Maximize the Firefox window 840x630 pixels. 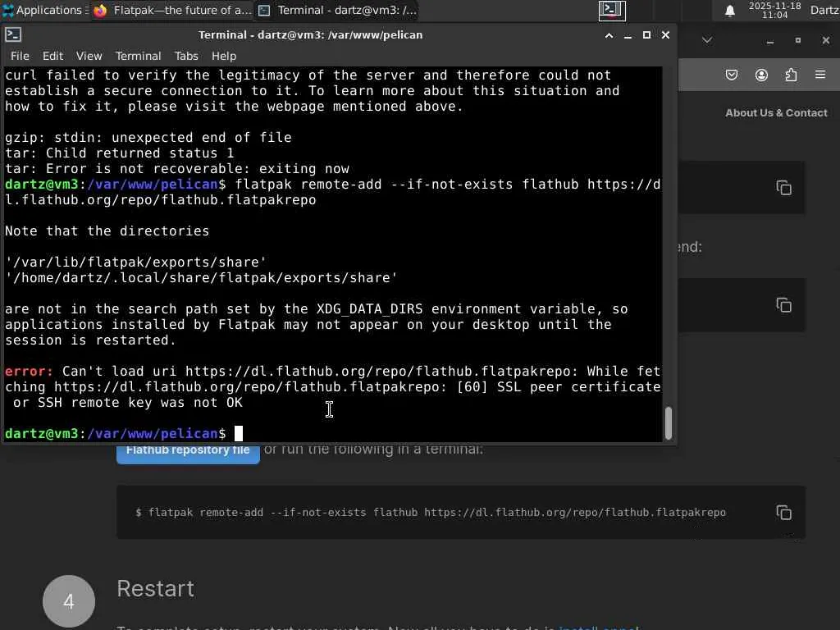pos(797,40)
